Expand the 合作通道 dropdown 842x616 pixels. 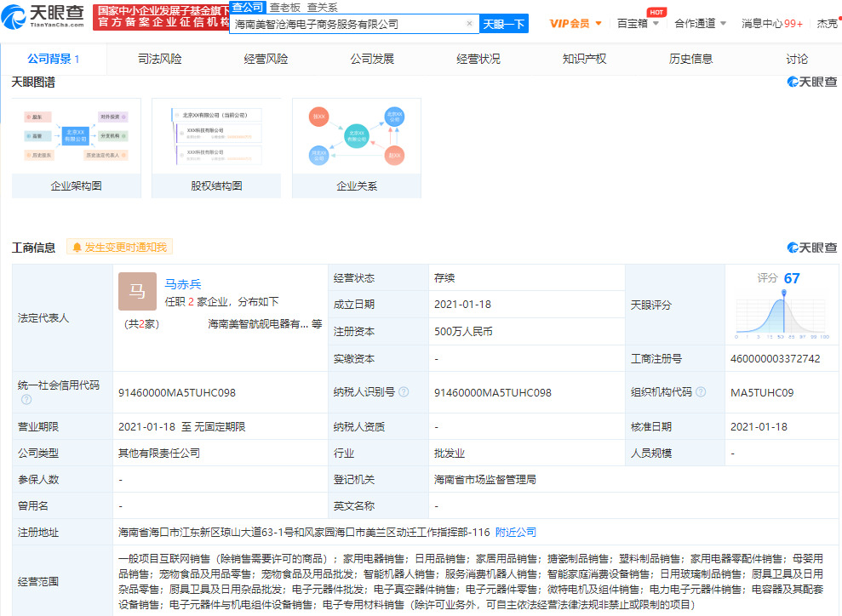(x=700, y=24)
